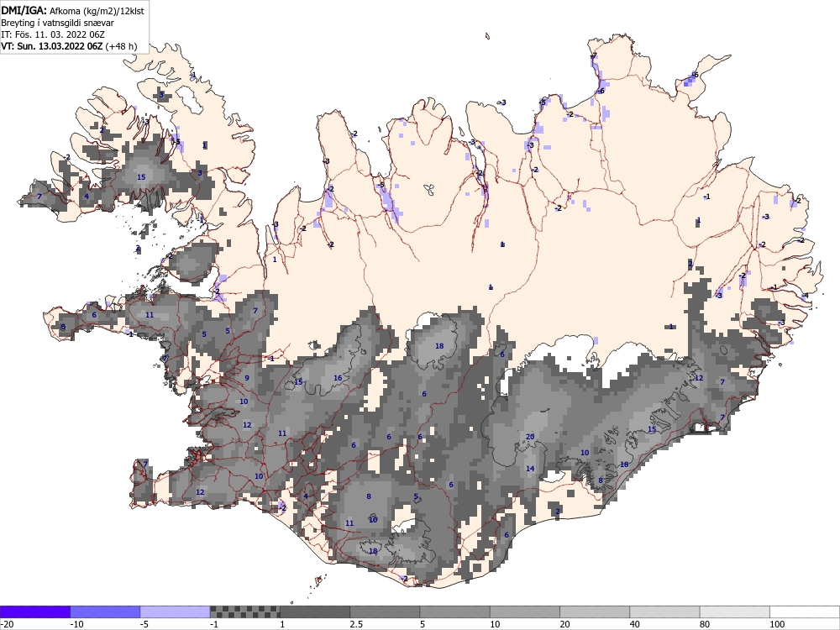Click the "Breyting í vatnsgildi snævar" subtitle
The height and width of the screenshot is (630, 840).
point(57,23)
